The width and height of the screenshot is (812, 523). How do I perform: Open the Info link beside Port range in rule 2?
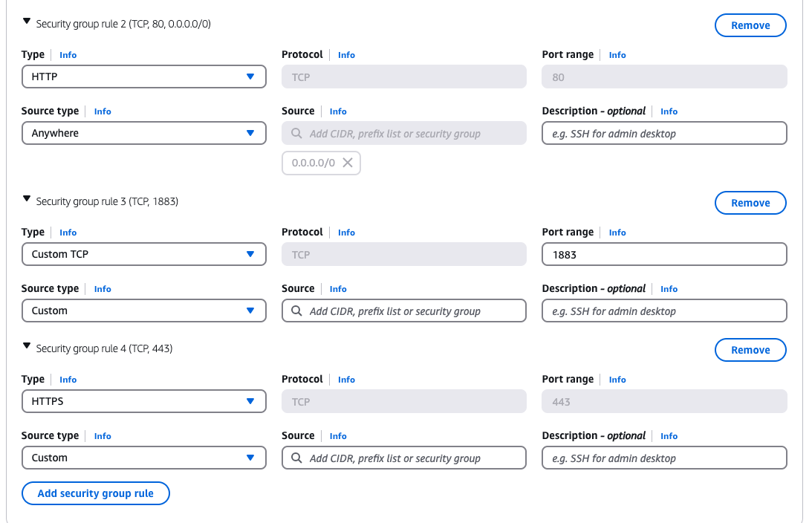click(x=617, y=54)
